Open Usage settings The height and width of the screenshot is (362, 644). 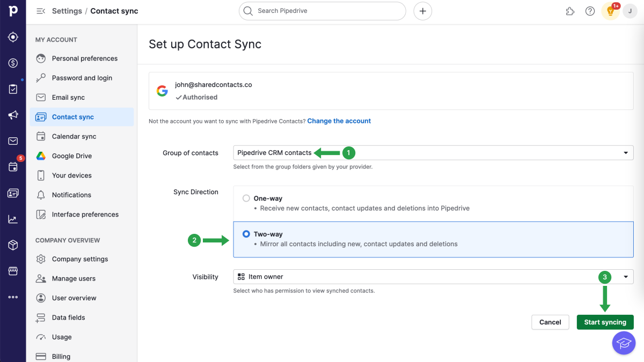click(82, 337)
